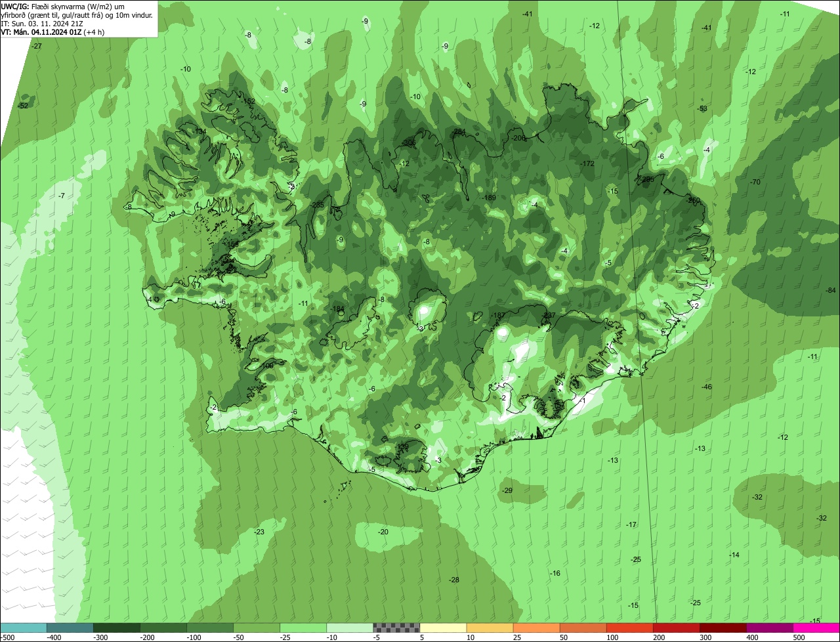Click the '-16' value label in the southern sea
The image size is (840, 642).
pos(555,573)
